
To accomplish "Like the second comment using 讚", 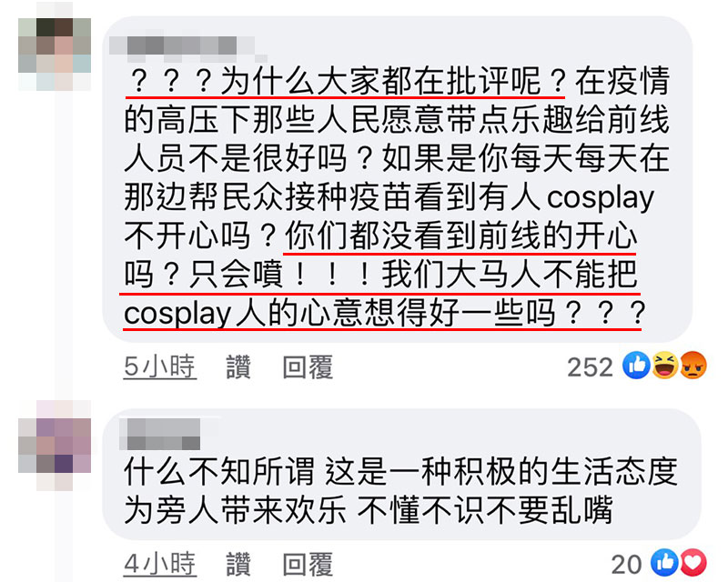I will [x=238, y=564].
